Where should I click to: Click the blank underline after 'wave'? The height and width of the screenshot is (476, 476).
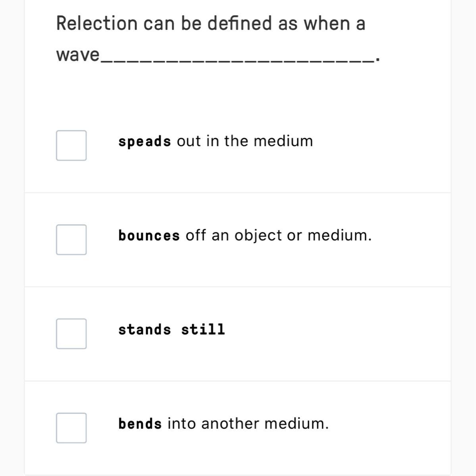[x=237, y=59]
